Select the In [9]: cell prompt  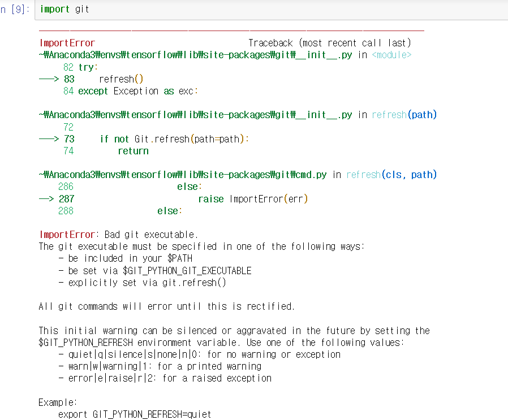15,10
